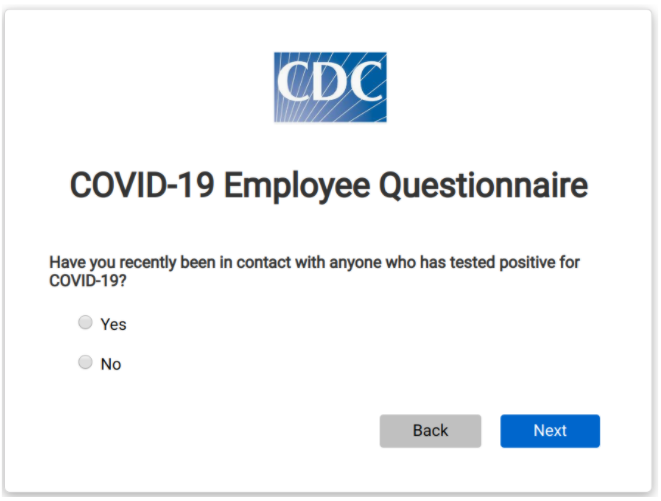Click the blue Next button

[x=550, y=431]
